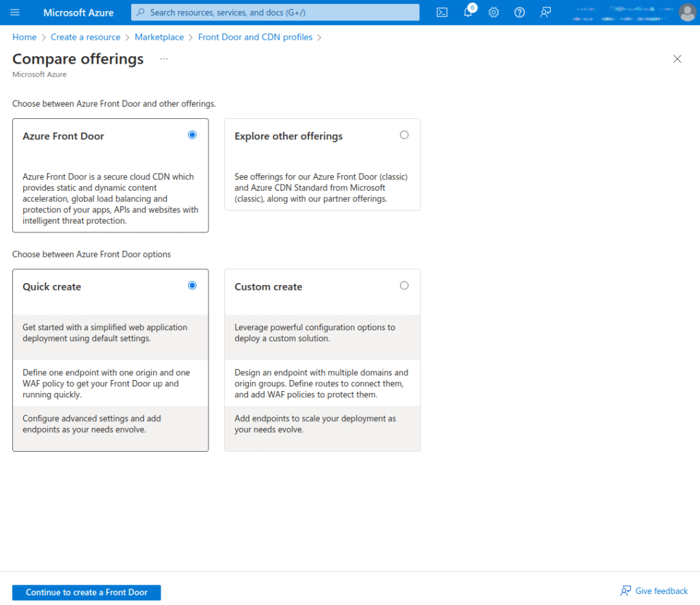The width and height of the screenshot is (700, 605).
Task: Open the portal hamburger menu
Action: [x=15, y=12]
